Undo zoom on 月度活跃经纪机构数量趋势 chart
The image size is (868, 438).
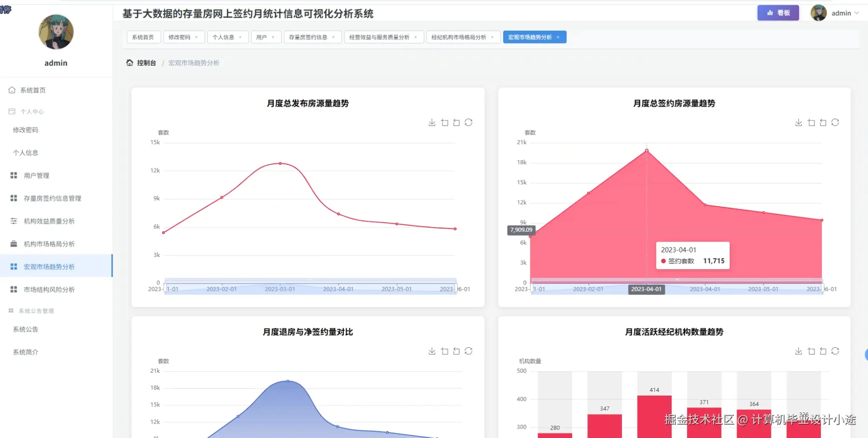[x=823, y=351]
